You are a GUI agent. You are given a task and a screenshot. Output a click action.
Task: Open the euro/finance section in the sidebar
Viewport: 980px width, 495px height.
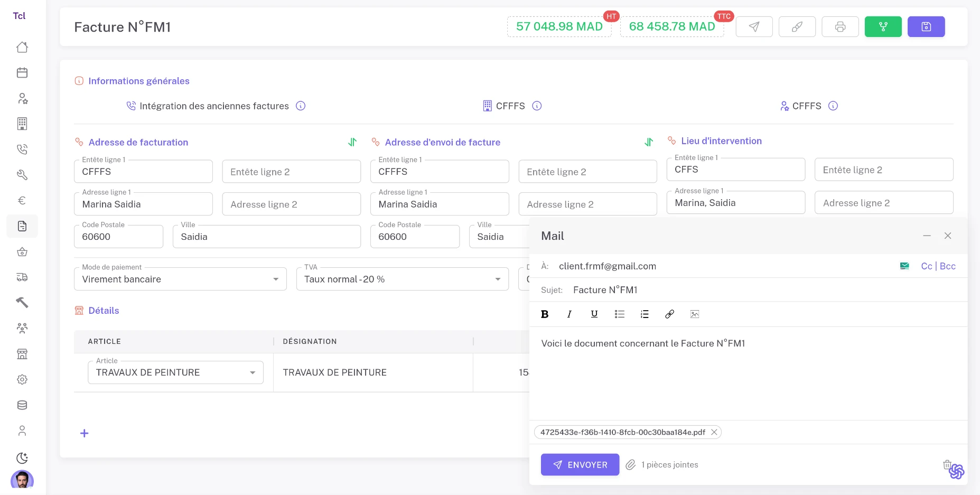point(22,200)
